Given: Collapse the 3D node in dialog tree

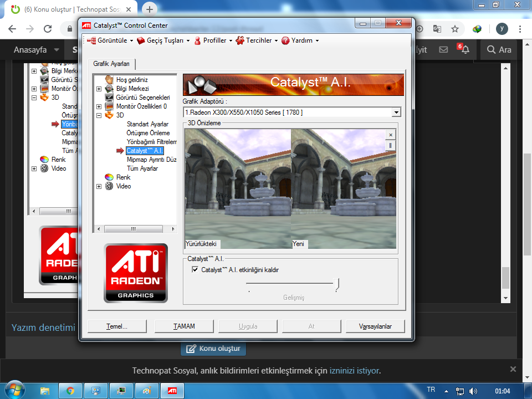Looking at the screenshot, I should (x=99, y=115).
